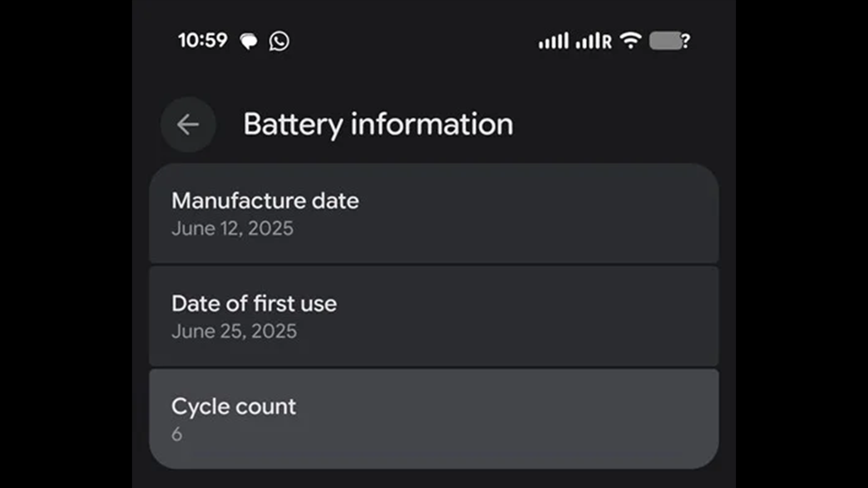Tap the WhatsApp notification icon
Viewport: 868px width, 488px height.
pyautogui.click(x=279, y=41)
